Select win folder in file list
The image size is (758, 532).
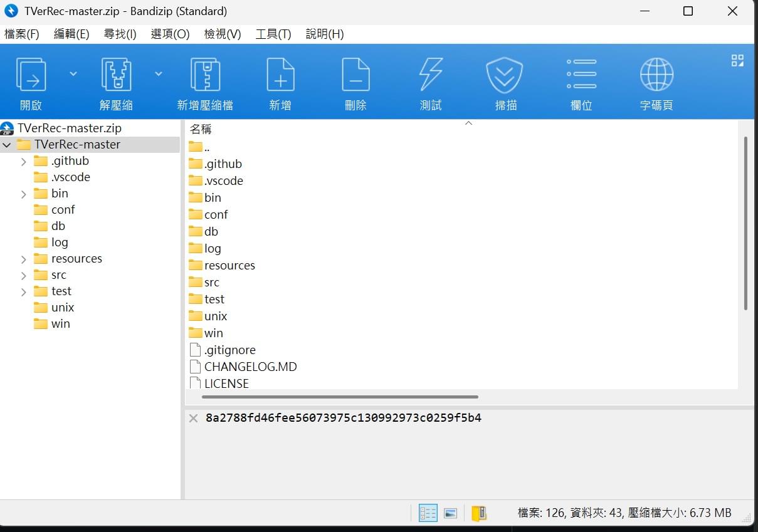click(206, 333)
